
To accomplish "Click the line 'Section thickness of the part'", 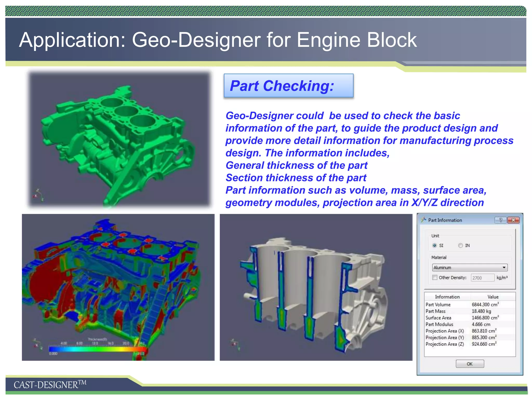I will (296, 178).
